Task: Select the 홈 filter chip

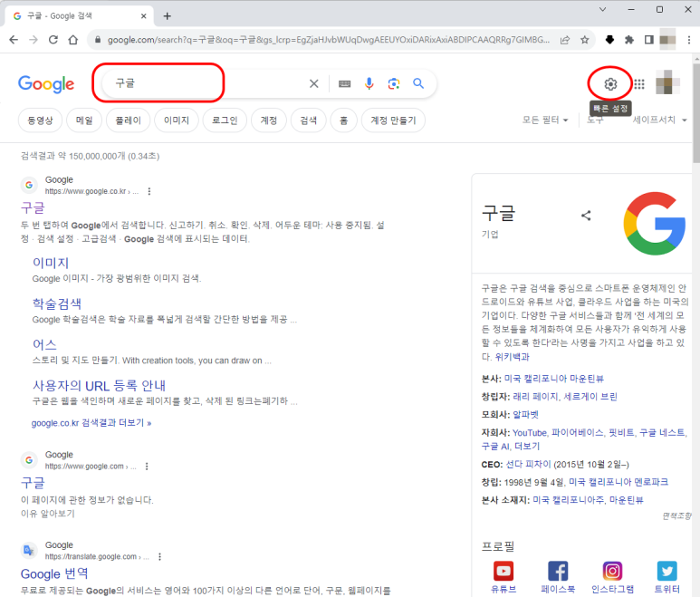Action: (344, 120)
